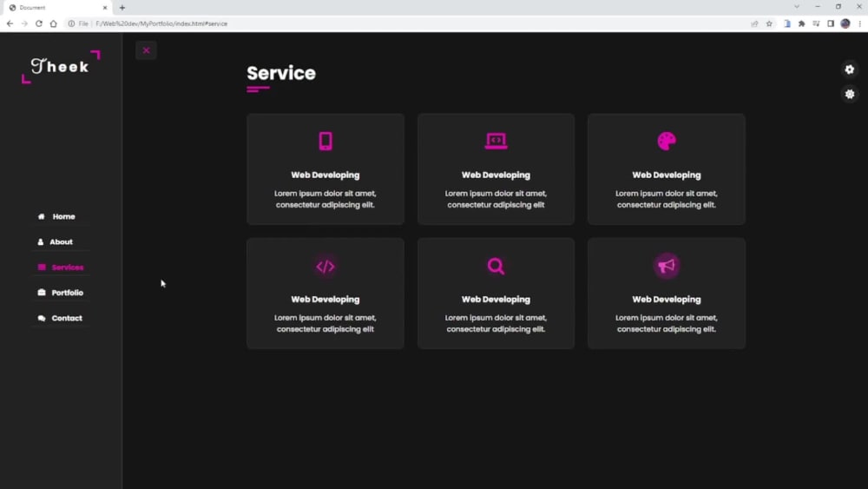The height and width of the screenshot is (489, 868).
Task: Click the mobile phone service icon
Action: 325,142
